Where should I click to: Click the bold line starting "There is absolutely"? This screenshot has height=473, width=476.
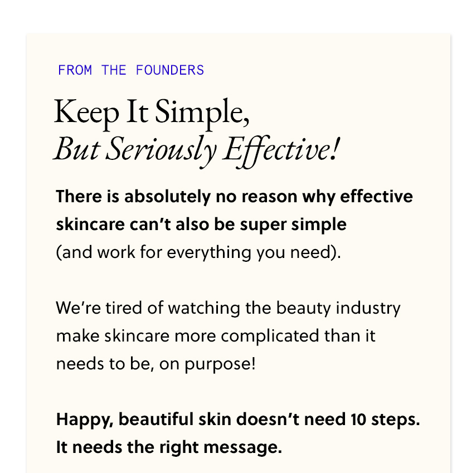pyautogui.click(x=234, y=197)
